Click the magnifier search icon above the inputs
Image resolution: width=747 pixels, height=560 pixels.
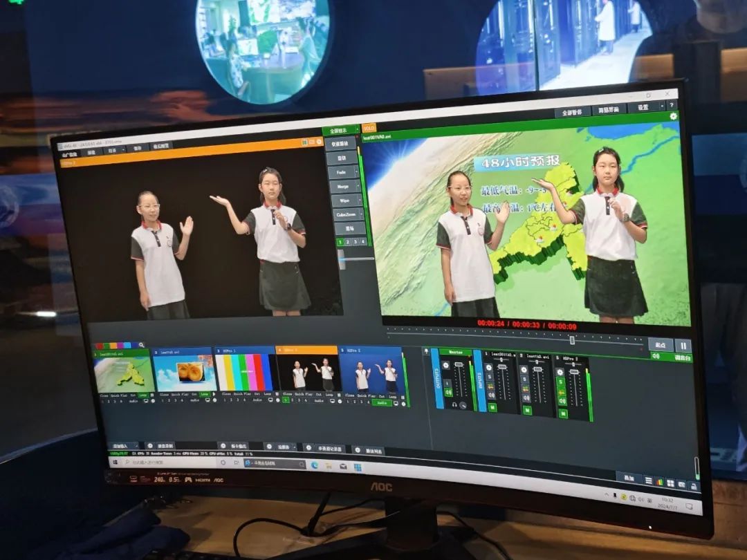pos(142,344)
